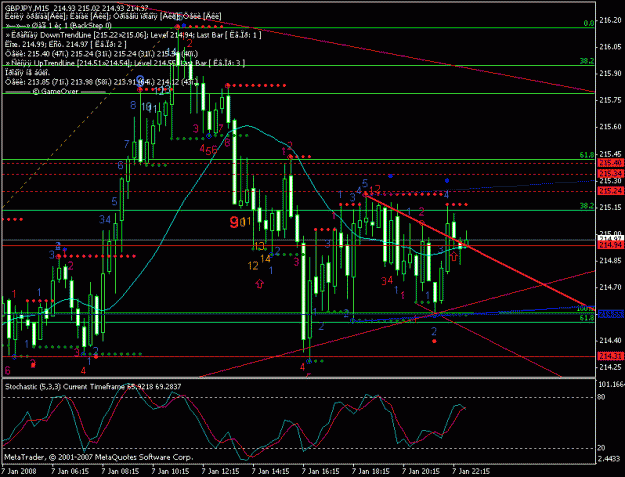Click the 215.34 red price level tag
Screen dimensions: 625x477
(x=610, y=173)
